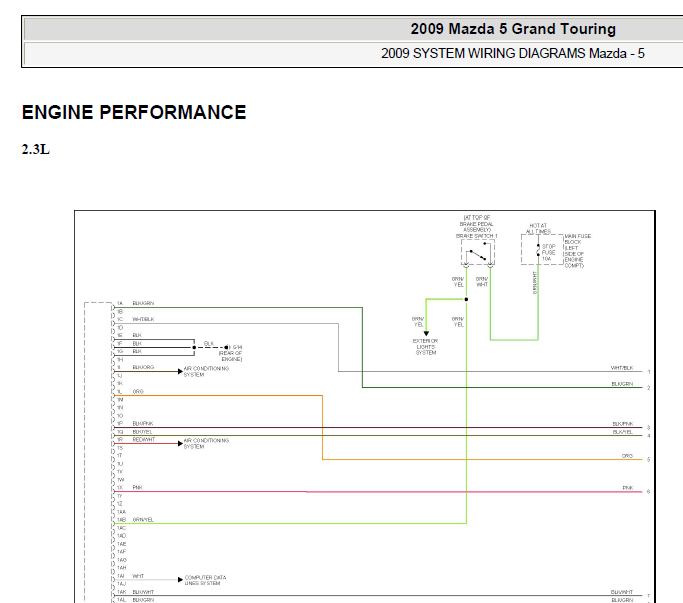Click 'BLK/PNK' wire label at pin 1P
This screenshot has height=603, width=683.
(x=143, y=423)
